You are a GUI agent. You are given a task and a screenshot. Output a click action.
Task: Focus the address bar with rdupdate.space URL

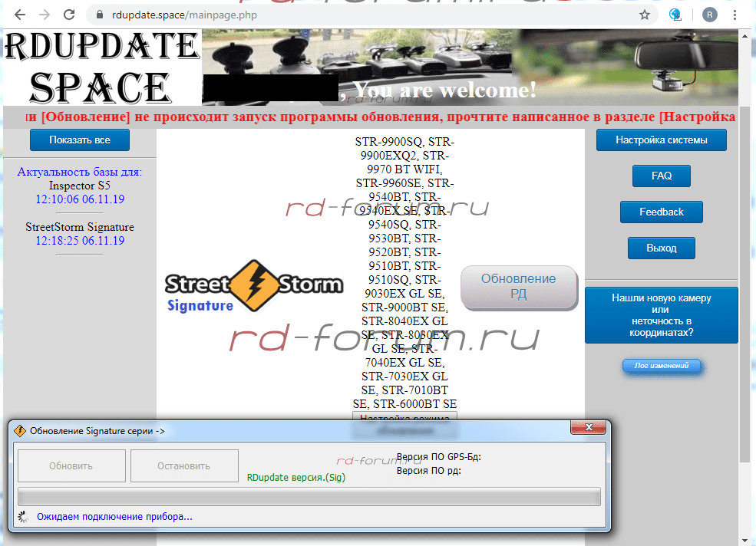click(x=371, y=15)
